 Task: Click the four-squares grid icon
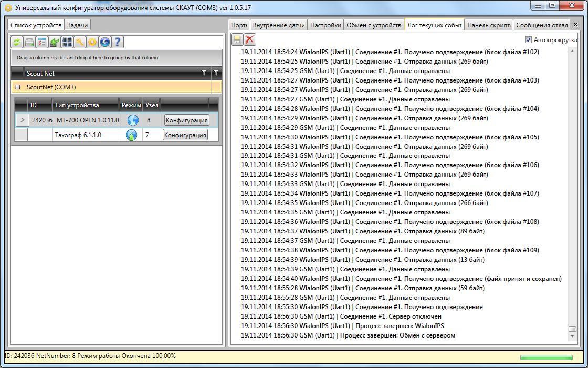pos(67,43)
